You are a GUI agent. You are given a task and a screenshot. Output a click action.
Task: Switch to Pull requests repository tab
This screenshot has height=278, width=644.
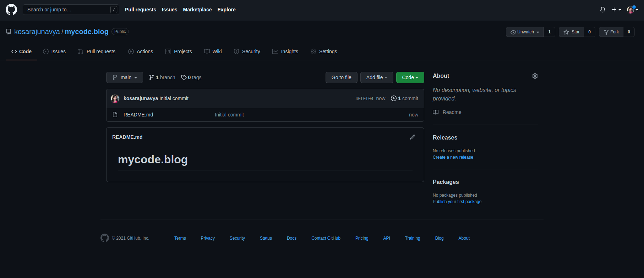(x=97, y=51)
